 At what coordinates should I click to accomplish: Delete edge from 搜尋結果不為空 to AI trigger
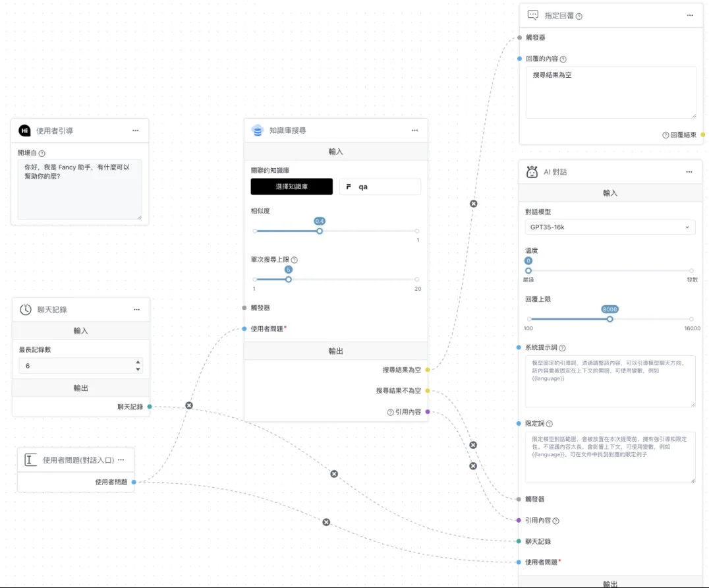tap(473, 445)
